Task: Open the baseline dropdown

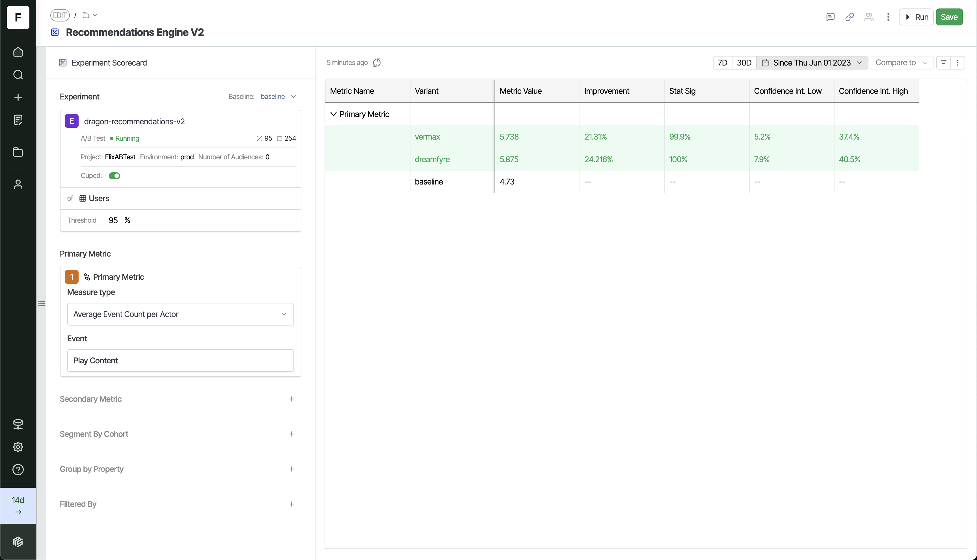Action: click(x=277, y=97)
